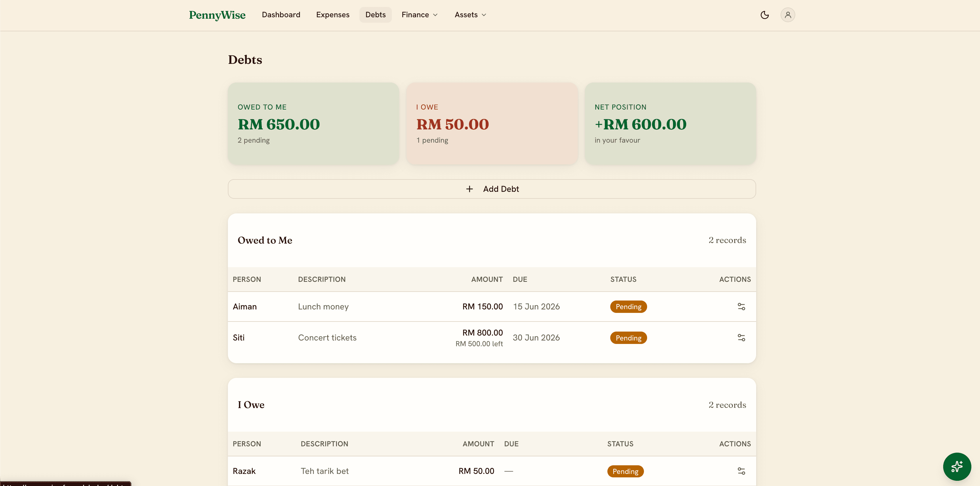Click the 15 Jun 2026 due date
Screen dimensions: 980x486
(x=536, y=307)
